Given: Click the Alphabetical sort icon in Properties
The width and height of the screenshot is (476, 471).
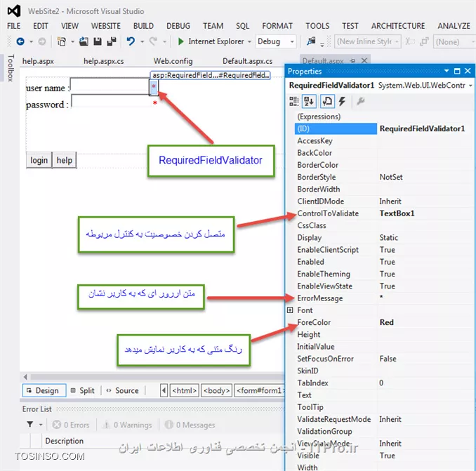Looking at the screenshot, I should coord(309,101).
